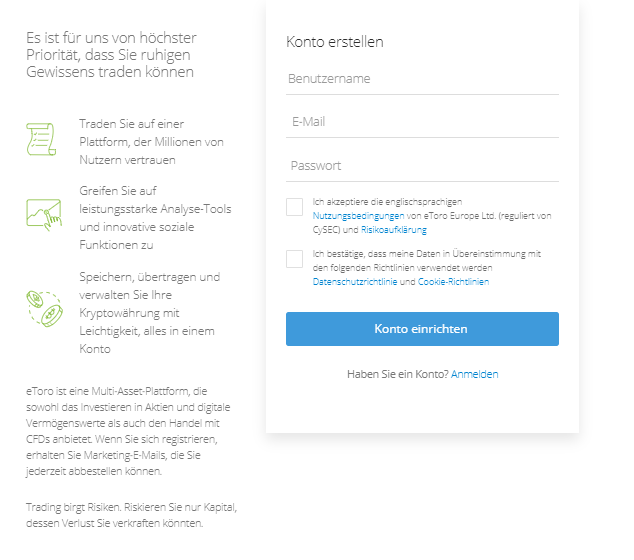The height and width of the screenshot is (560, 634).
Task: Click the Kryptowährung feature description
Action: point(150,313)
